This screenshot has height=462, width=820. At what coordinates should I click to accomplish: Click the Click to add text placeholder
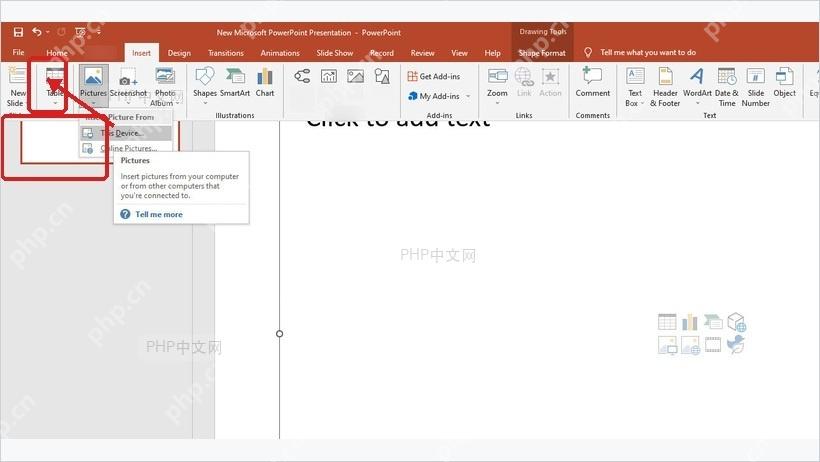pos(398,121)
